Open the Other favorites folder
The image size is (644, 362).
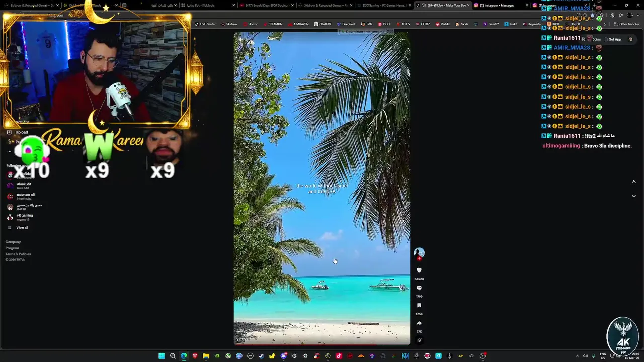(x=626, y=24)
